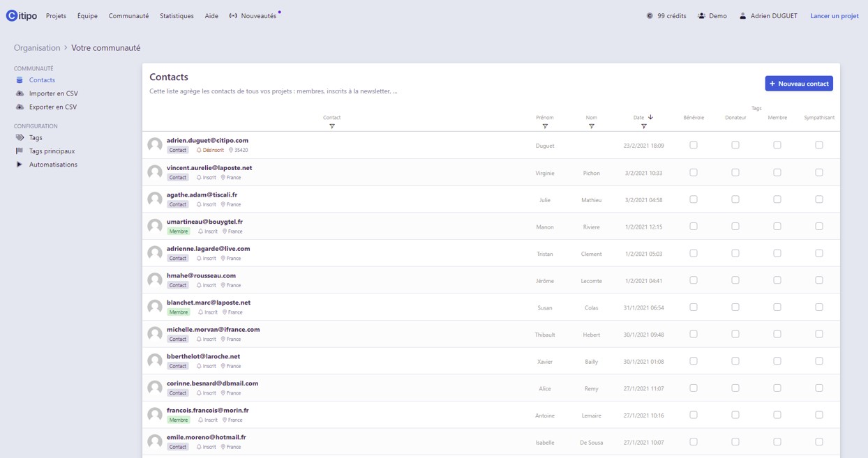Tick Donateur checkbox for agathe.adam@tiscali.fr

(x=735, y=199)
